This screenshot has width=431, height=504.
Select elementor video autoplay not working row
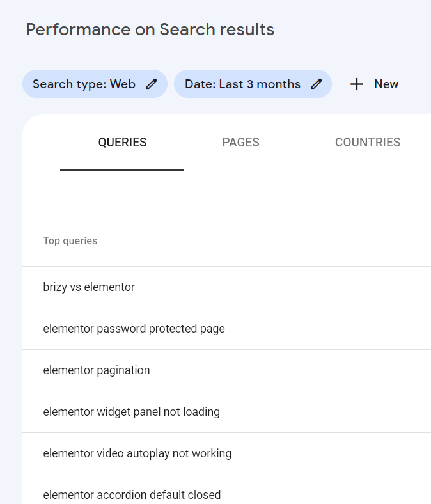(x=226, y=453)
